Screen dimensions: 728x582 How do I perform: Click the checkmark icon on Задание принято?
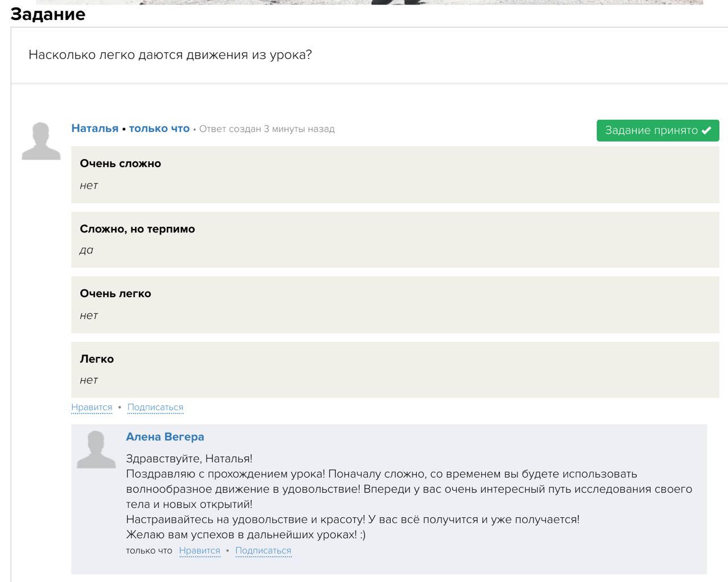click(706, 131)
